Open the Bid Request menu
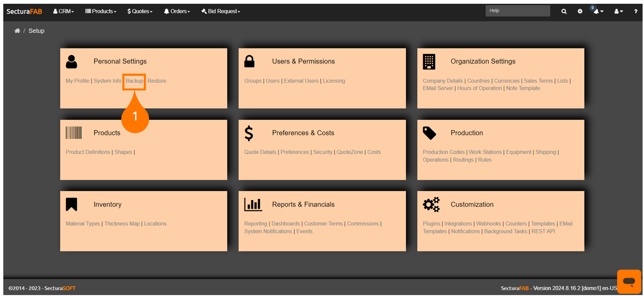 coord(221,11)
